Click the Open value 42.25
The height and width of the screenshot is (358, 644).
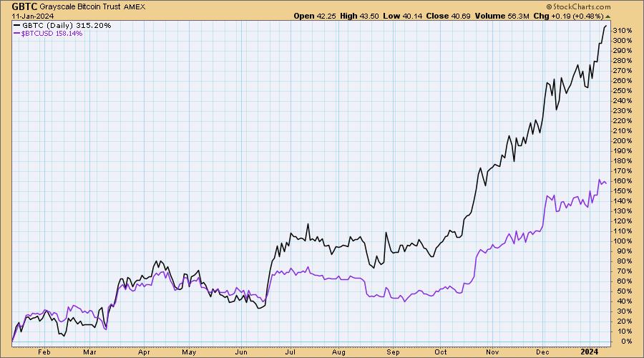[326, 16]
